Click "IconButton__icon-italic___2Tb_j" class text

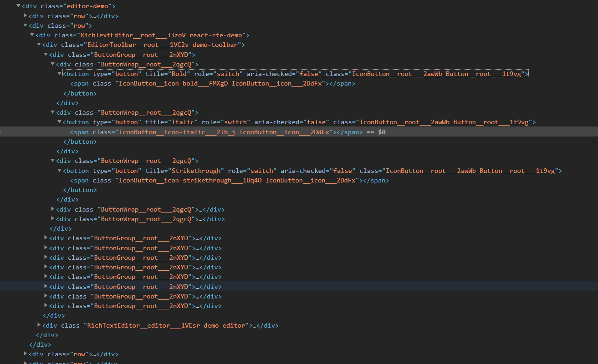(x=177, y=132)
